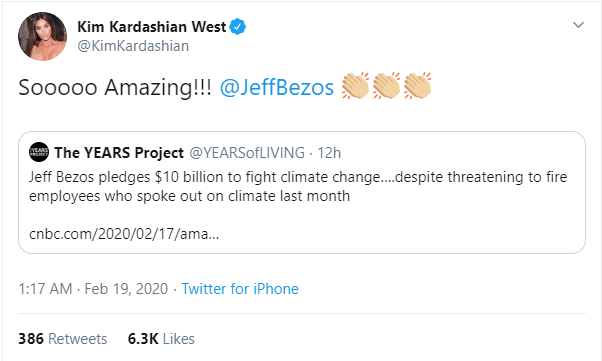Click the first clapping hands emoji
The height and width of the screenshot is (361, 602).
click(x=356, y=86)
